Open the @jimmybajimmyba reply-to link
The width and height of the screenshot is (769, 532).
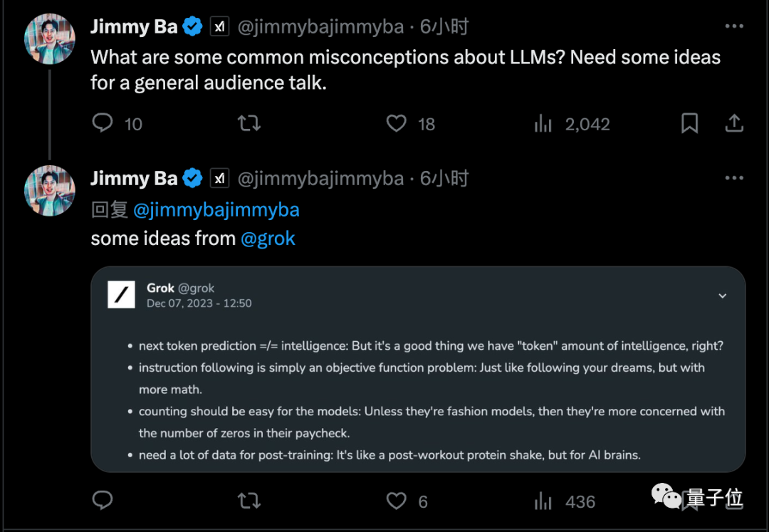(216, 210)
